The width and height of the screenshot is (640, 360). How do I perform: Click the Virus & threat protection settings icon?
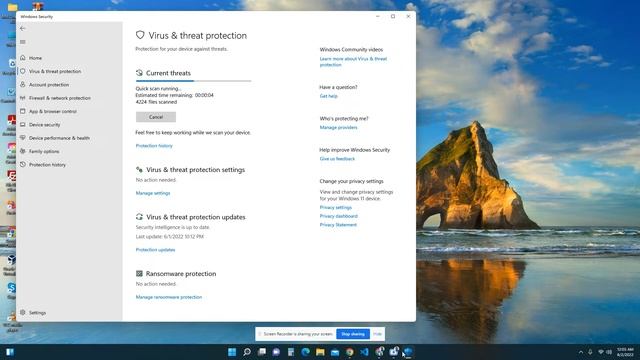(139, 169)
